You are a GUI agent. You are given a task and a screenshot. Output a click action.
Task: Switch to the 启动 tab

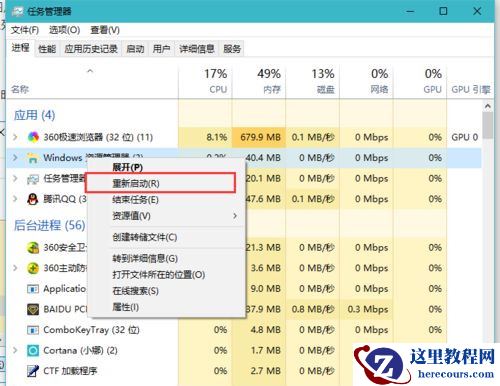point(135,49)
